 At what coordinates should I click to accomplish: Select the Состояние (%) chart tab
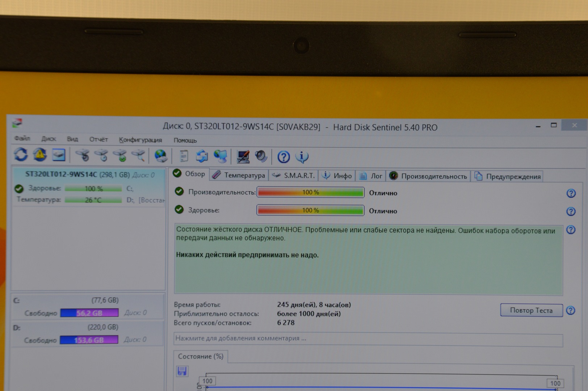(x=201, y=356)
